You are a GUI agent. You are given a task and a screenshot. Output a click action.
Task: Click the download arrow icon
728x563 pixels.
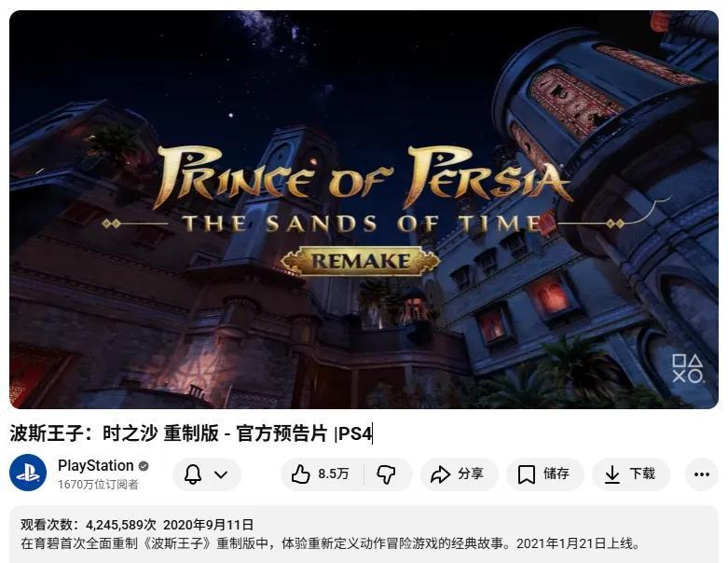point(612,474)
